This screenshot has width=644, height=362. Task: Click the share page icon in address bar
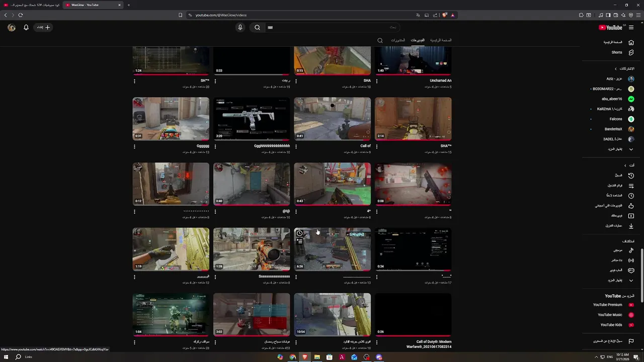[435, 15]
